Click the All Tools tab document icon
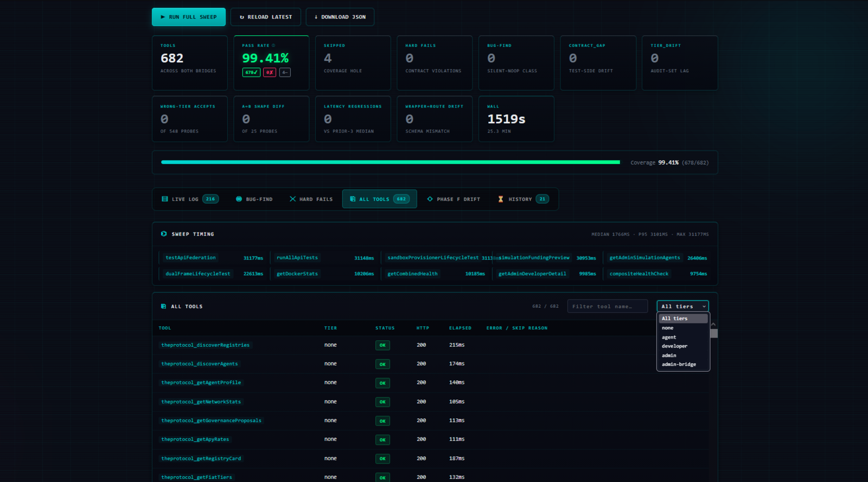Screen dimensions: 868x482 pos(353,199)
